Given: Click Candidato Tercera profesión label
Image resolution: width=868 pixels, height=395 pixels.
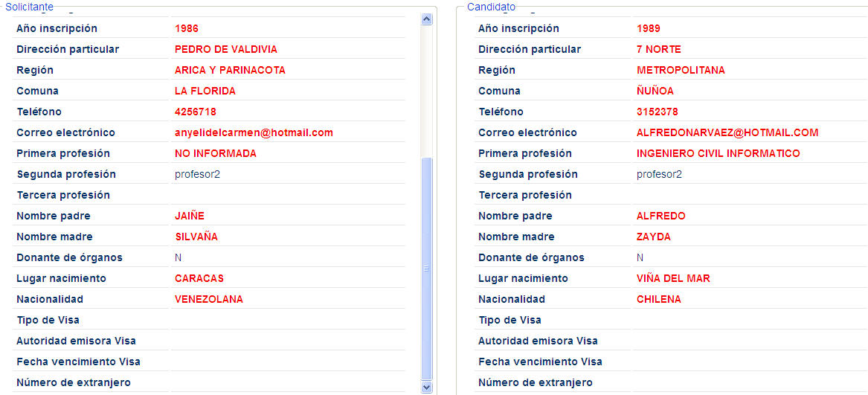Looking at the screenshot, I should [x=525, y=195].
